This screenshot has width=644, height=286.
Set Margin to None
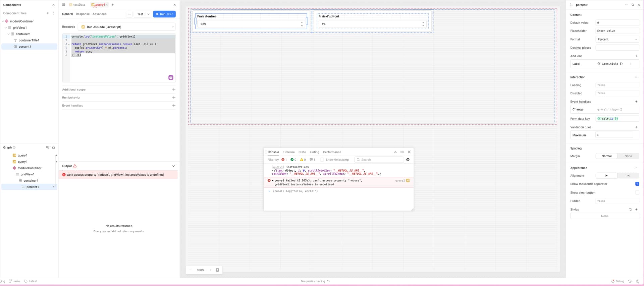pos(628,156)
